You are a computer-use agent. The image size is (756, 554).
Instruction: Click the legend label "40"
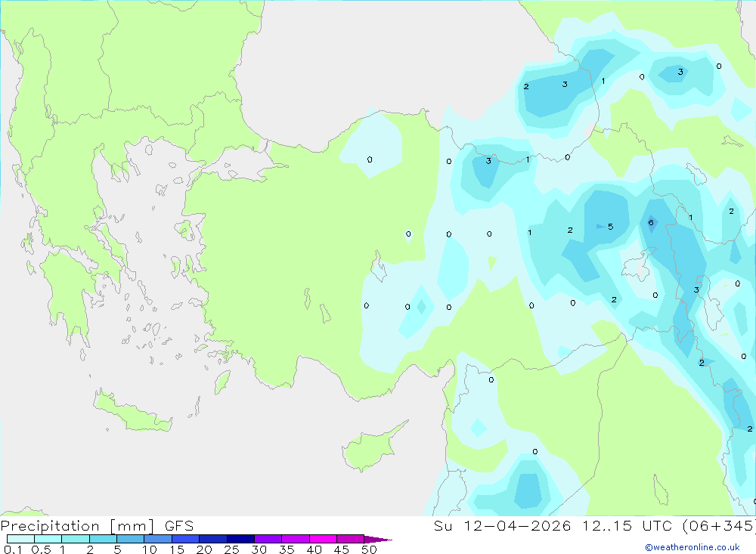pos(314,549)
